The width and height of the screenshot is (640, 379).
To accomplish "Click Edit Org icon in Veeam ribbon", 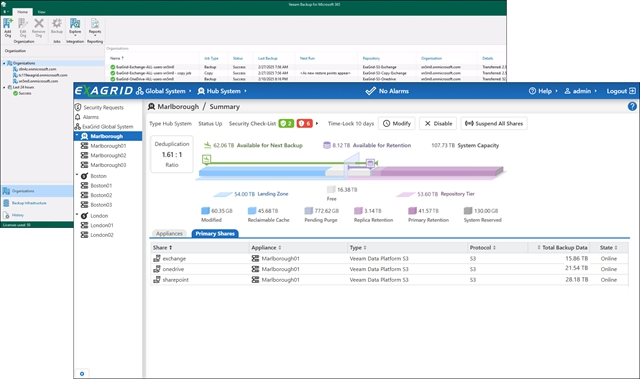I will pyautogui.click(x=23, y=27).
